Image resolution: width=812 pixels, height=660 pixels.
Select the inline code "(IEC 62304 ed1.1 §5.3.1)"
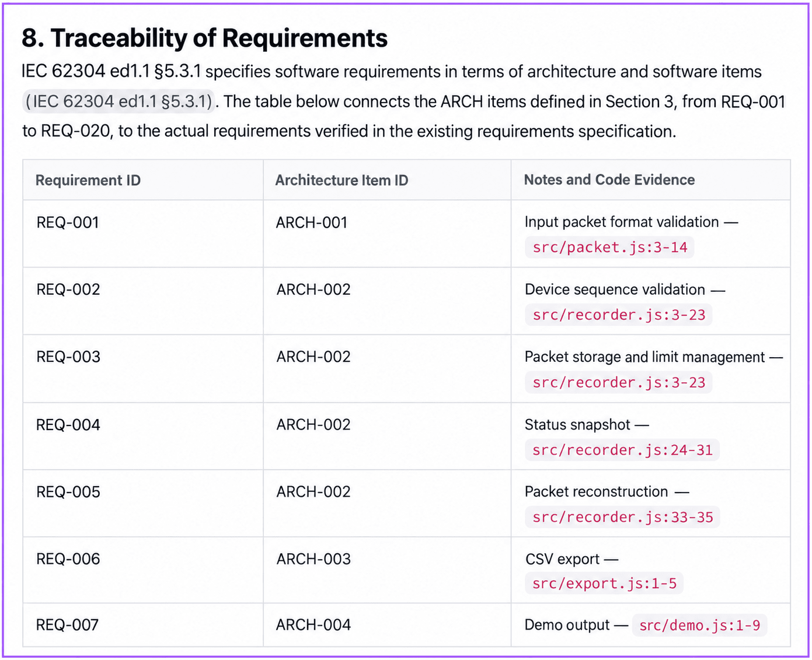[x=120, y=102]
